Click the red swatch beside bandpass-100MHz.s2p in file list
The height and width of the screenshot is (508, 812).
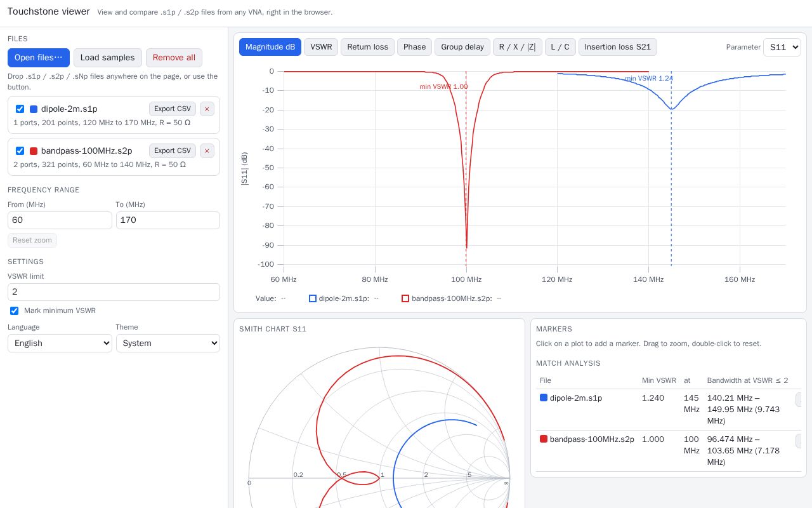34,151
